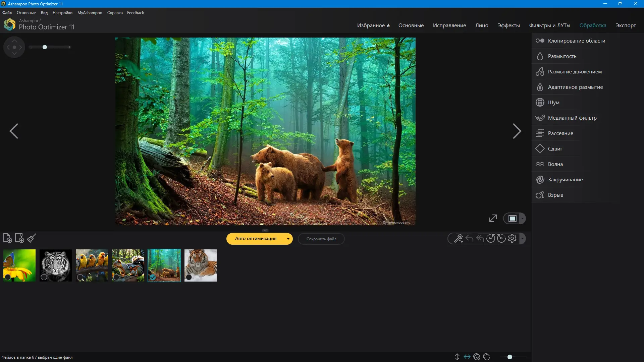644x362 pixels.
Task: Open fullscreen with the expand arrows icon
Action: (x=493, y=219)
